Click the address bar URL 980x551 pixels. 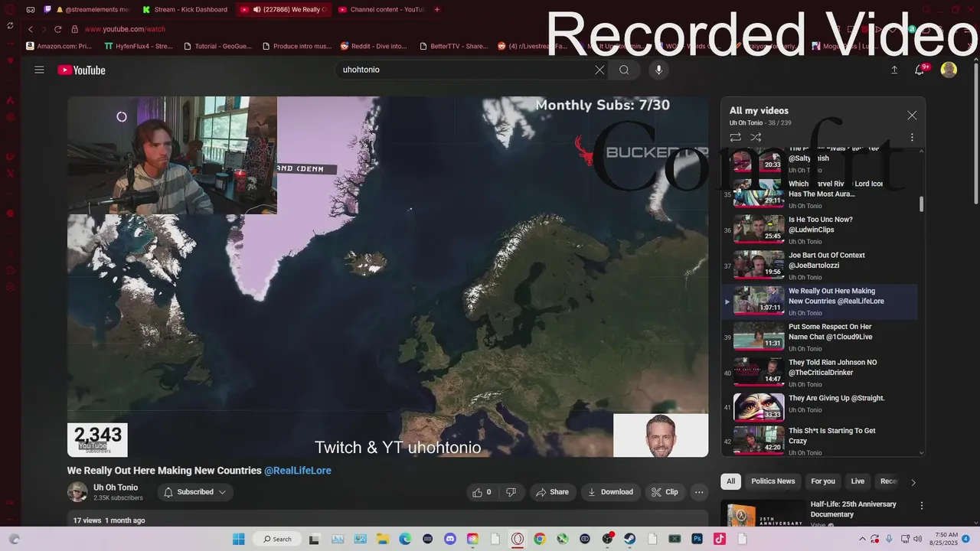pos(125,29)
